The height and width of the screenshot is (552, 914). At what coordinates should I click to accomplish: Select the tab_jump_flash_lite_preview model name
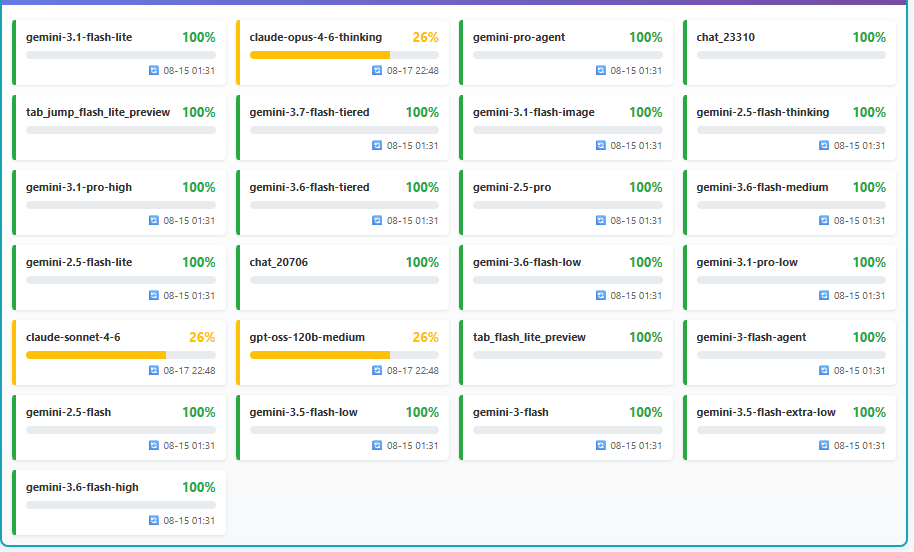point(98,112)
